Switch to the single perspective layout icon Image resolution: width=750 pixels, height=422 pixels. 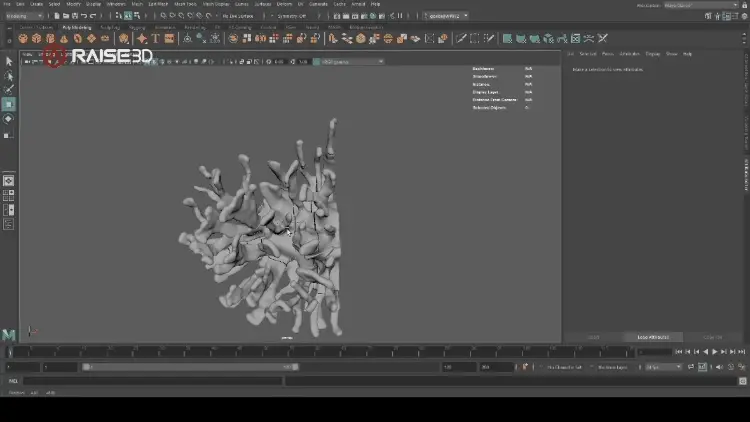(x=9, y=181)
